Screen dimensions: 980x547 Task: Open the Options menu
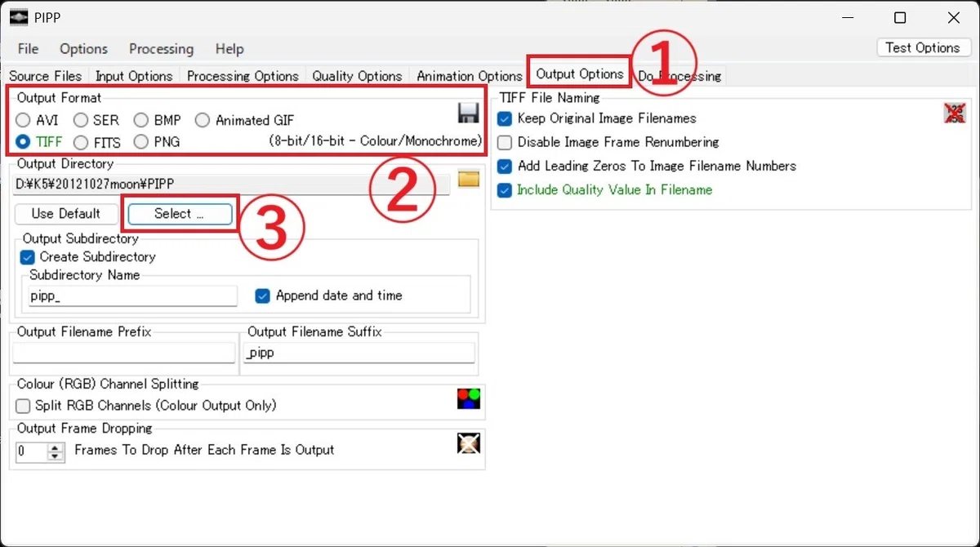pos(83,49)
